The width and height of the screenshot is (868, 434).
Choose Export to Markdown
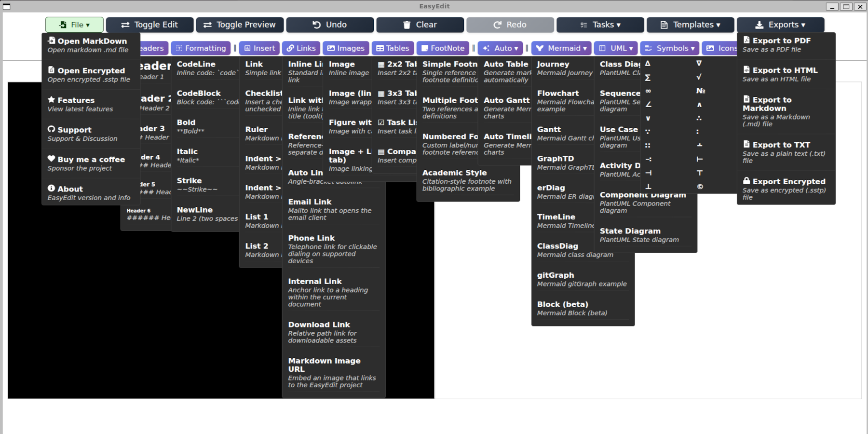786,111
